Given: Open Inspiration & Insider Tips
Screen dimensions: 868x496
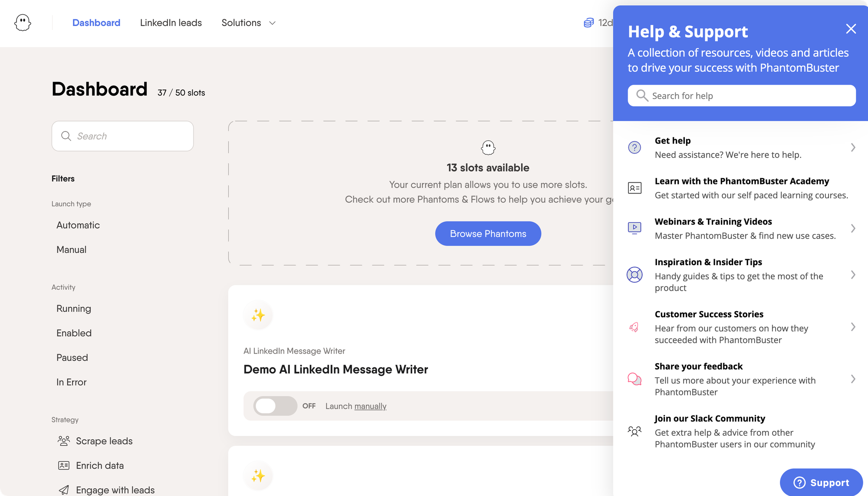Looking at the screenshot, I should click(742, 275).
